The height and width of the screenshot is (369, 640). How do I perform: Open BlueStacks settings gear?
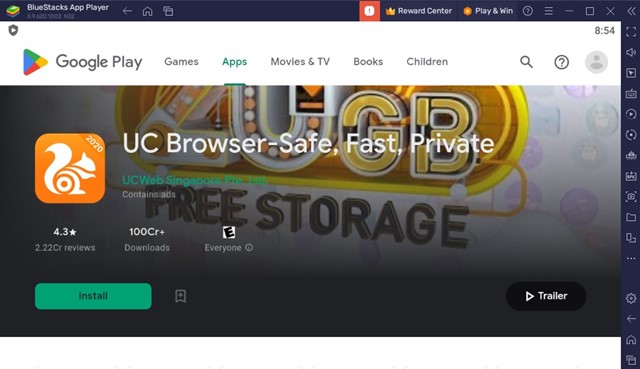coord(631,298)
